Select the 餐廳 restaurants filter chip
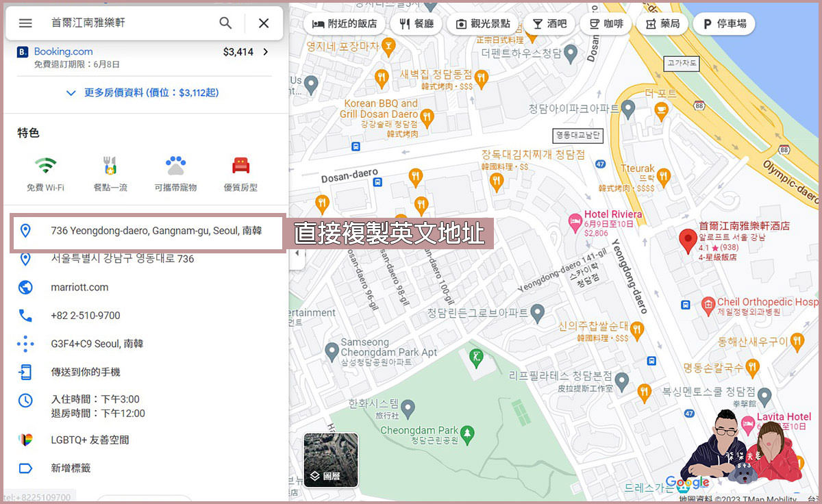 [x=416, y=23]
